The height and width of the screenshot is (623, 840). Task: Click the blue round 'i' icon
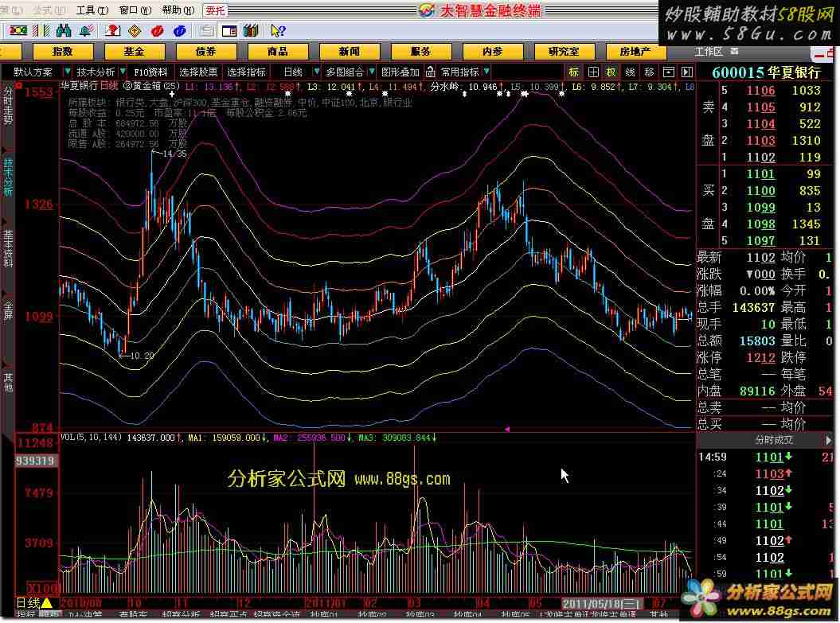[x=179, y=31]
